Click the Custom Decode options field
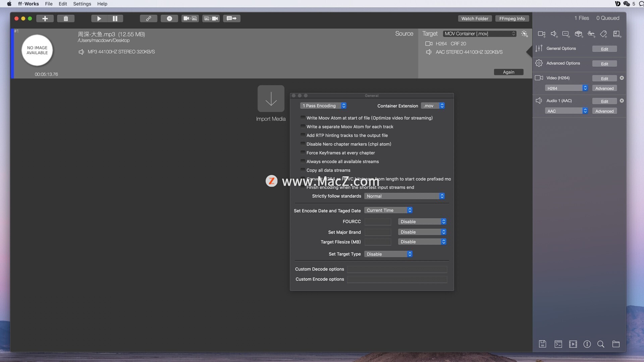644x362 pixels. [x=397, y=269]
